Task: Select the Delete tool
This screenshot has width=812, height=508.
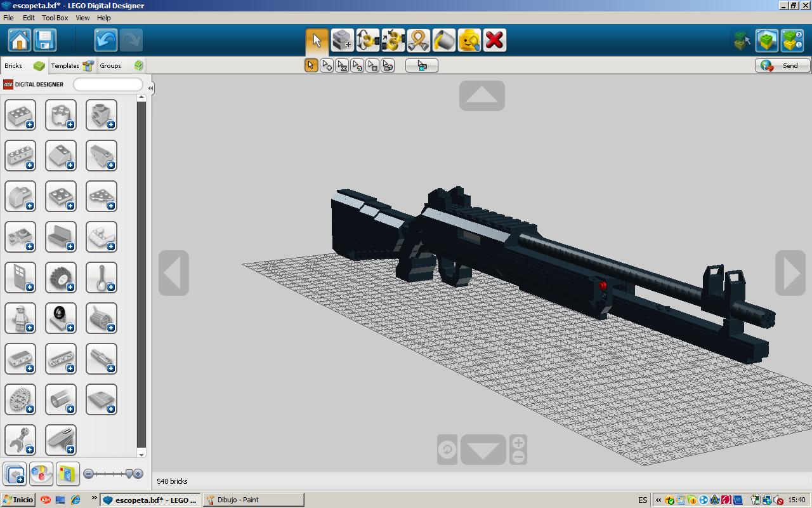Action: (x=494, y=39)
